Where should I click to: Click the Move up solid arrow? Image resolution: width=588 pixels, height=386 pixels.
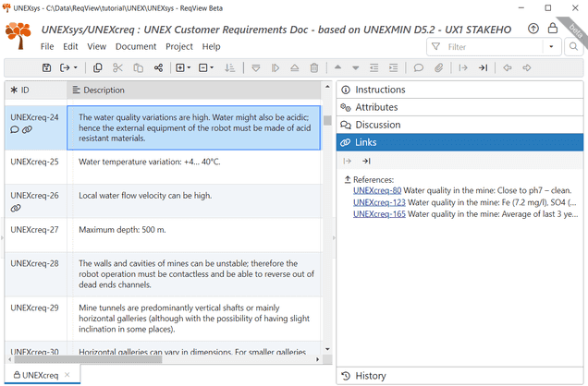tap(337, 67)
